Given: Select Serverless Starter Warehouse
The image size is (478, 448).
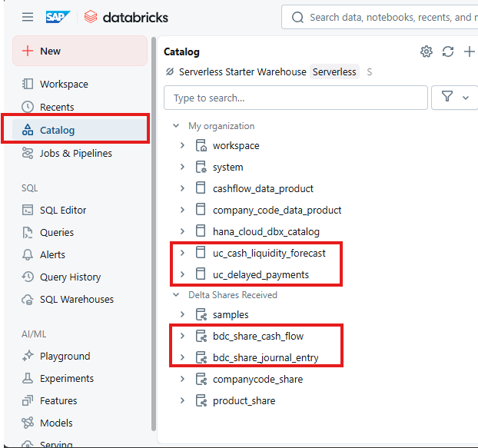Looking at the screenshot, I should (242, 72).
